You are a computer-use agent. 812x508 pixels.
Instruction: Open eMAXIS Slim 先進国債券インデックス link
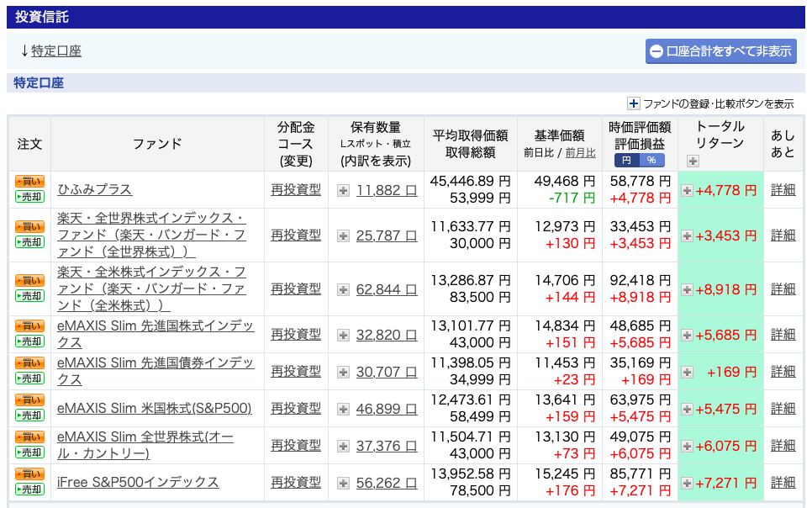tap(156, 371)
